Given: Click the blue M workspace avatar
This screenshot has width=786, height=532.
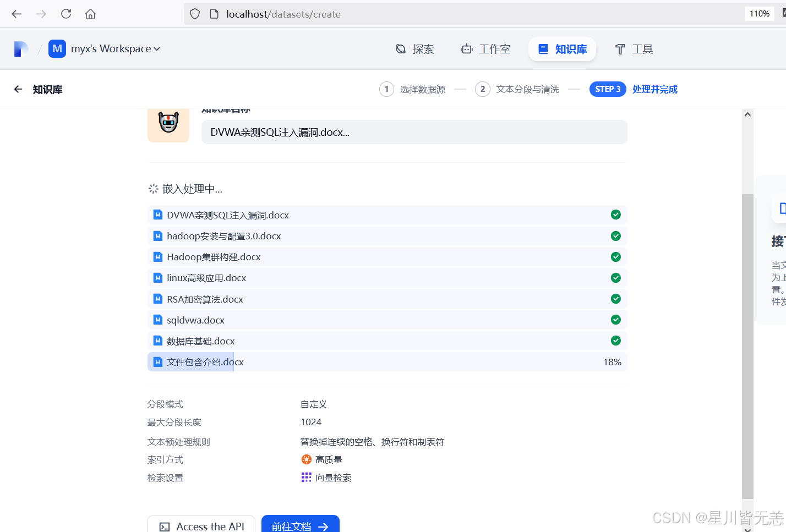Looking at the screenshot, I should point(57,49).
